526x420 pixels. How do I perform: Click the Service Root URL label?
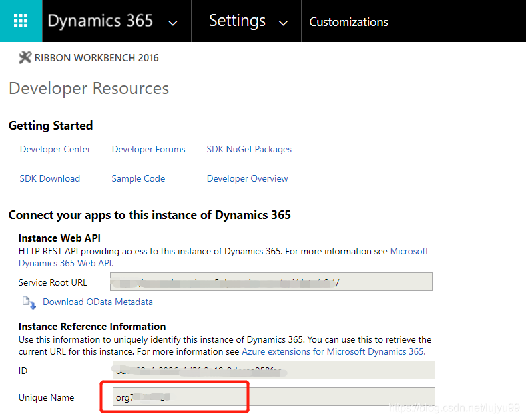pyautogui.click(x=53, y=282)
